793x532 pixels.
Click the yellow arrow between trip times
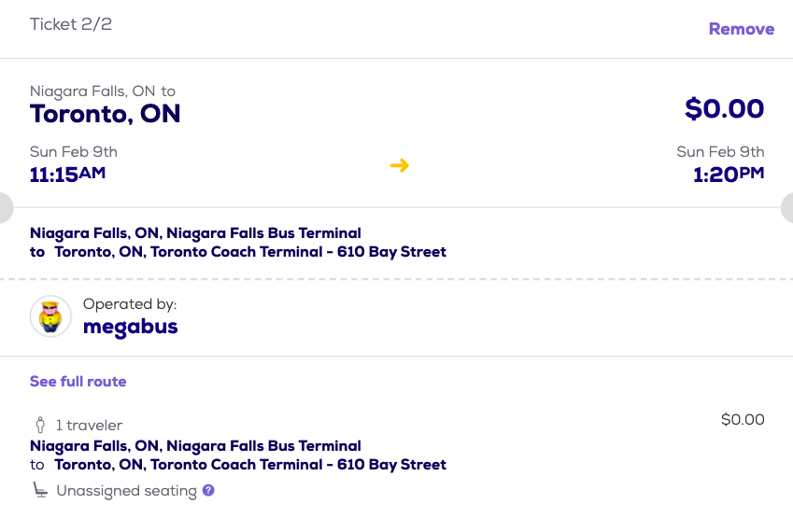(x=400, y=165)
